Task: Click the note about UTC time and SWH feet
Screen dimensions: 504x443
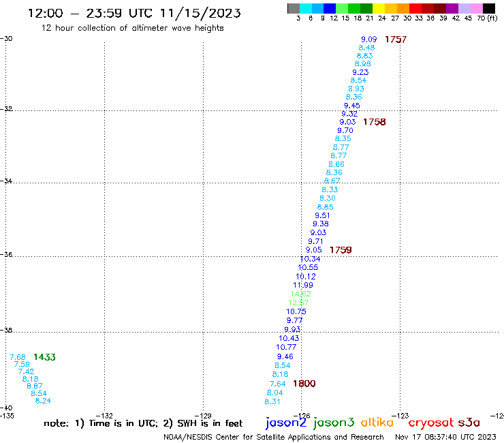Action: pyautogui.click(x=143, y=423)
